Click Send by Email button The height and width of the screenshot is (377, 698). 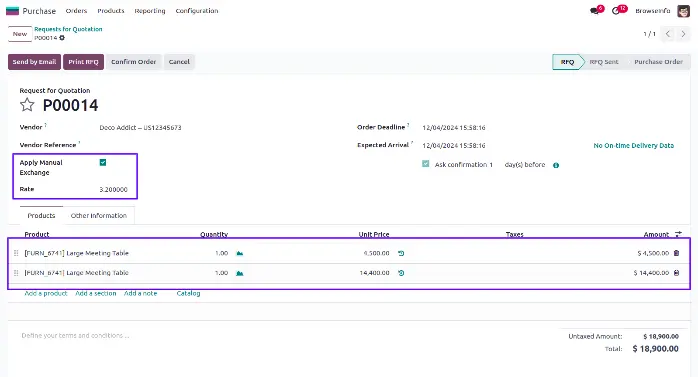34,62
